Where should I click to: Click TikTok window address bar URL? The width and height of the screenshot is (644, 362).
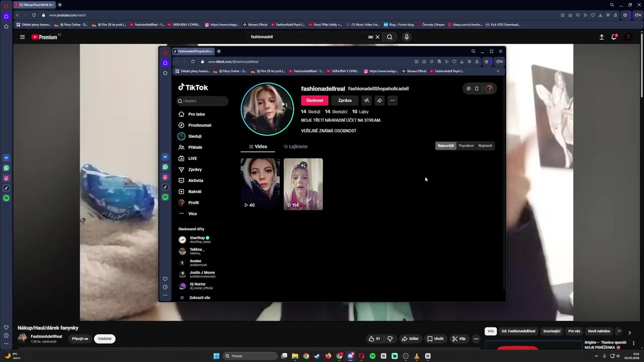click(x=233, y=61)
